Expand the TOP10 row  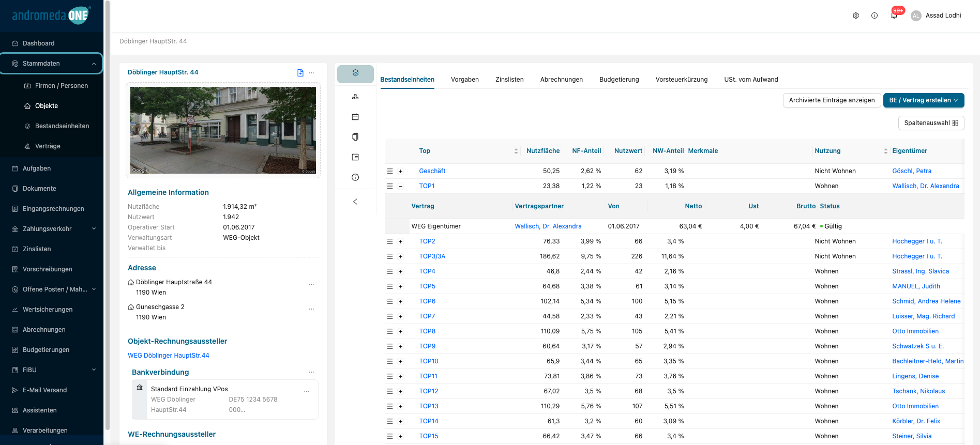pyautogui.click(x=400, y=361)
